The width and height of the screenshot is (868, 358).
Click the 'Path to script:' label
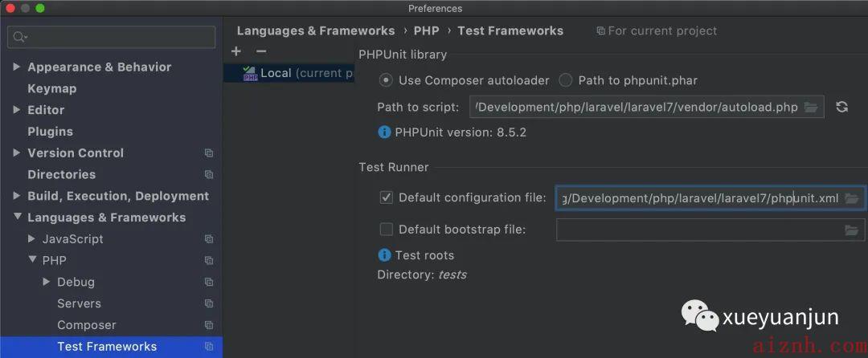point(419,108)
